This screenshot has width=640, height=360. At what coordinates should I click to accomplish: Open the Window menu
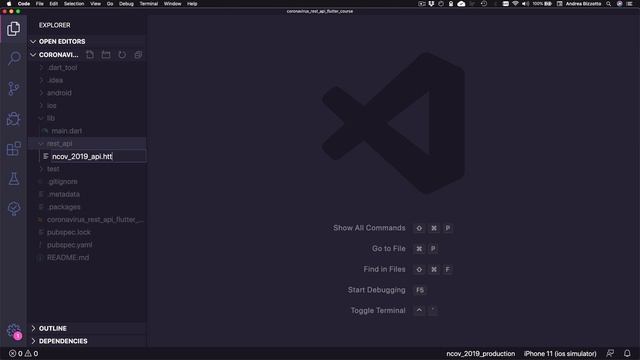173,4
